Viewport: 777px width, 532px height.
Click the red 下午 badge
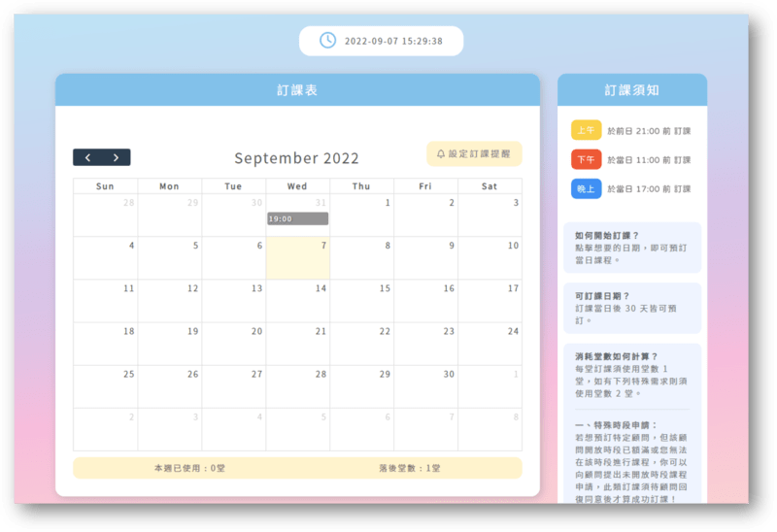pos(586,159)
